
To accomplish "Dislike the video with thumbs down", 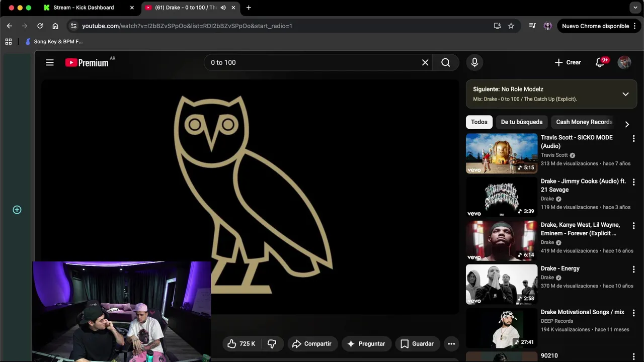I will 272,344.
